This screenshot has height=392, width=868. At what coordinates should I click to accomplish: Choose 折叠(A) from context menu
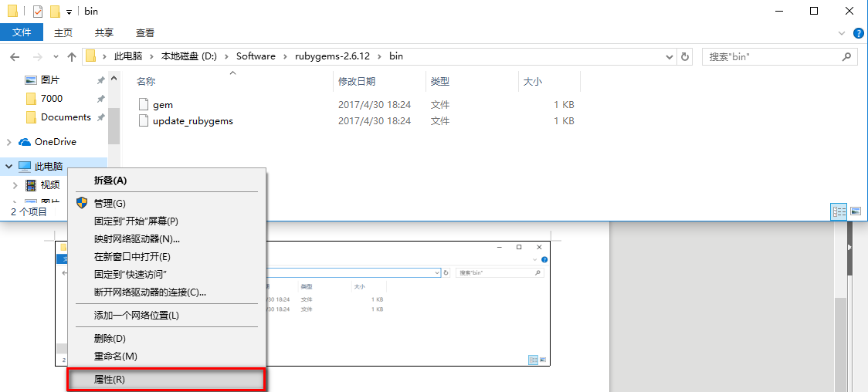coord(167,181)
